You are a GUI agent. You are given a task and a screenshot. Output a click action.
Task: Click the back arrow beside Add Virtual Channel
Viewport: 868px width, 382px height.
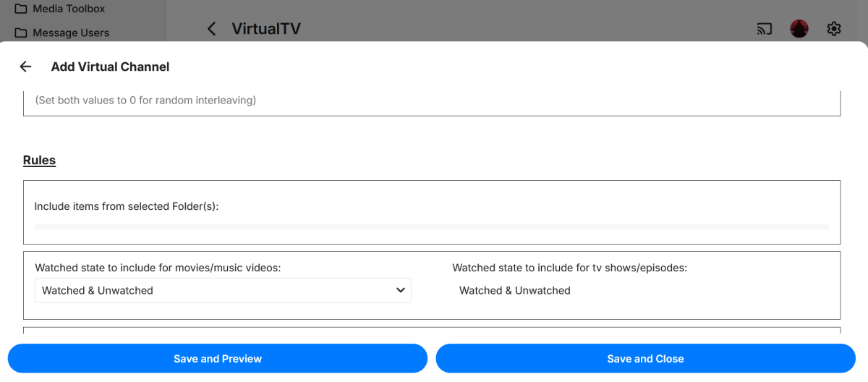pos(25,67)
